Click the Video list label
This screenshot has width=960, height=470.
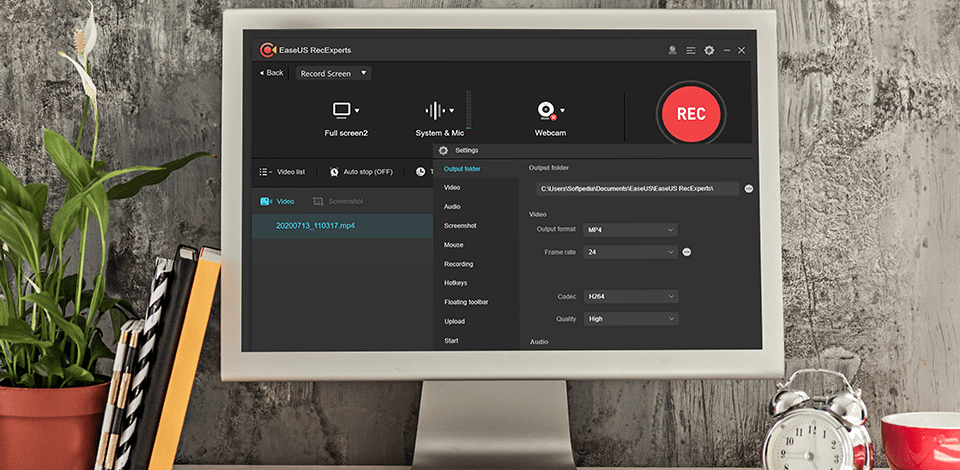[291, 172]
